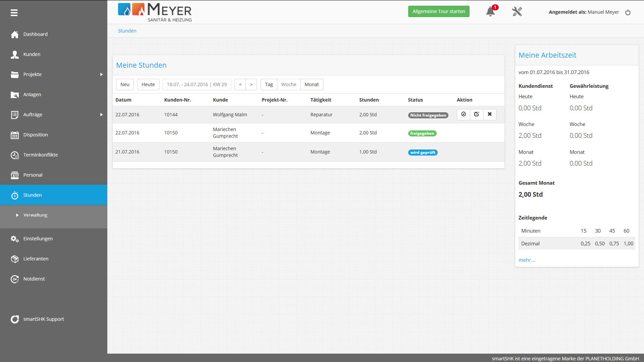Click the 21.07.2016 date cell
644x362 pixels.
(x=127, y=152)
